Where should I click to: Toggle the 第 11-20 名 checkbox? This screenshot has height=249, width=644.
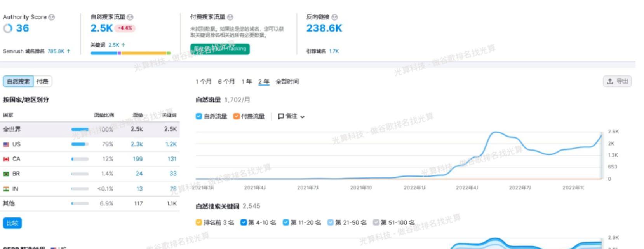[286, 223]
